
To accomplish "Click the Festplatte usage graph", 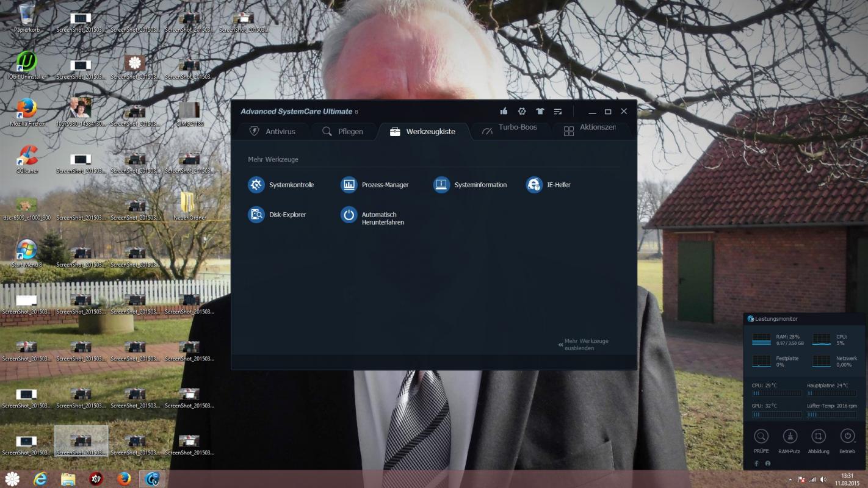I will click(761, 361).
